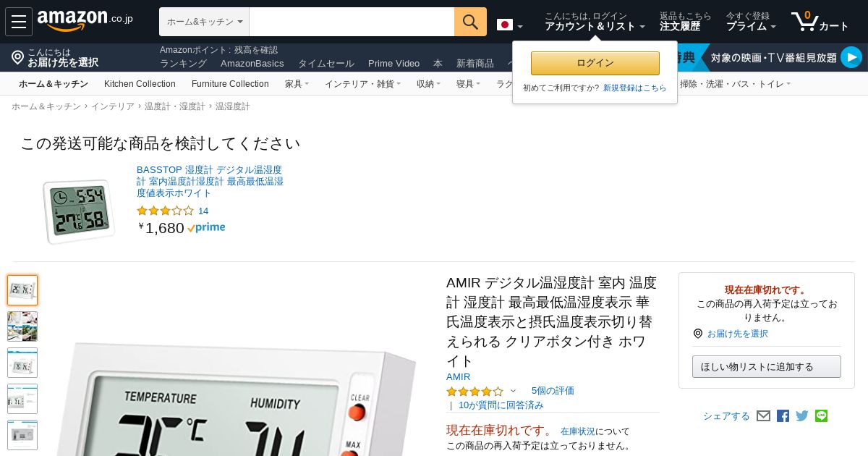Open タイムセール navigation link
Screen dimensions: 868x456
(326, 63)
